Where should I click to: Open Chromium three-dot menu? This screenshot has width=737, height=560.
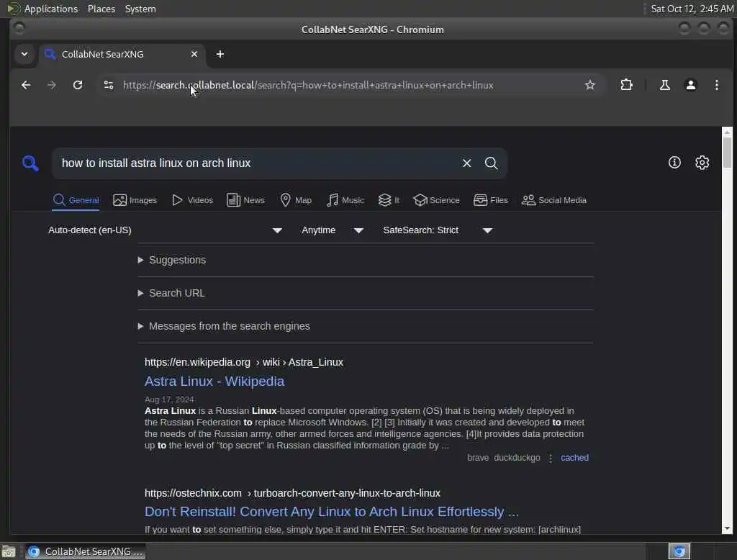pos(716,85)
